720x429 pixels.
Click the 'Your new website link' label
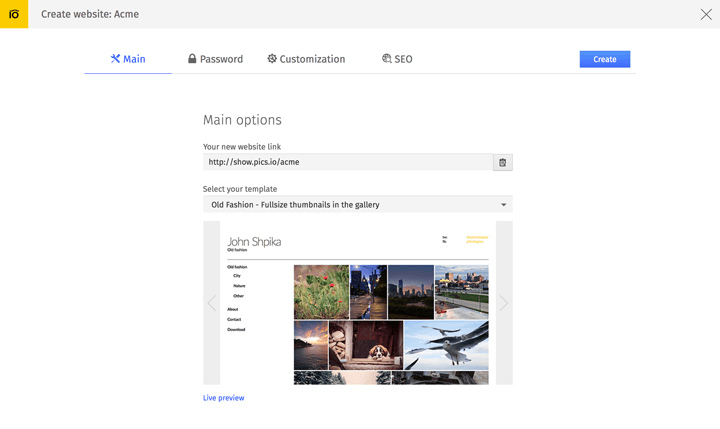(242, 147)
